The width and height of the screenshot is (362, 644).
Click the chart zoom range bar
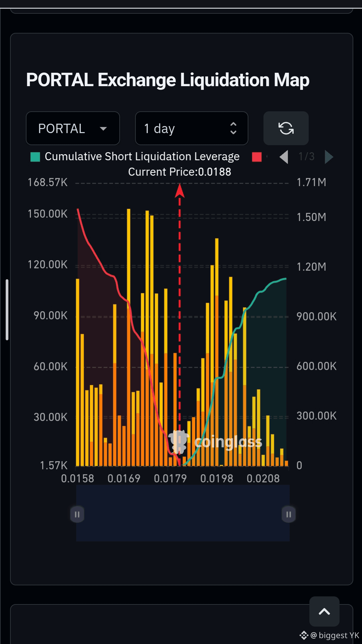183,513
